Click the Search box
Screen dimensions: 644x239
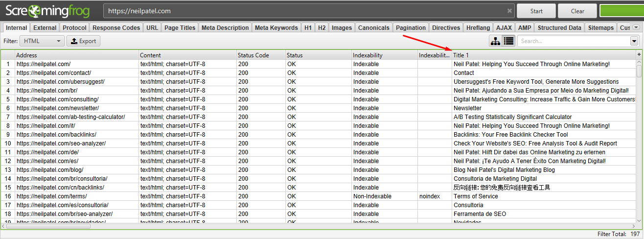click(574, 41)
